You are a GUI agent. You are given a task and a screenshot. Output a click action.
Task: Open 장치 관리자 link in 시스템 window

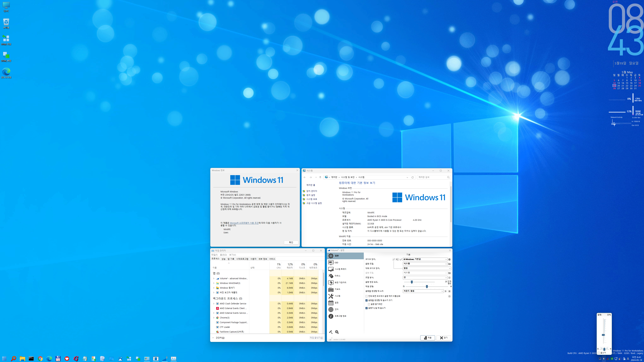311,191
